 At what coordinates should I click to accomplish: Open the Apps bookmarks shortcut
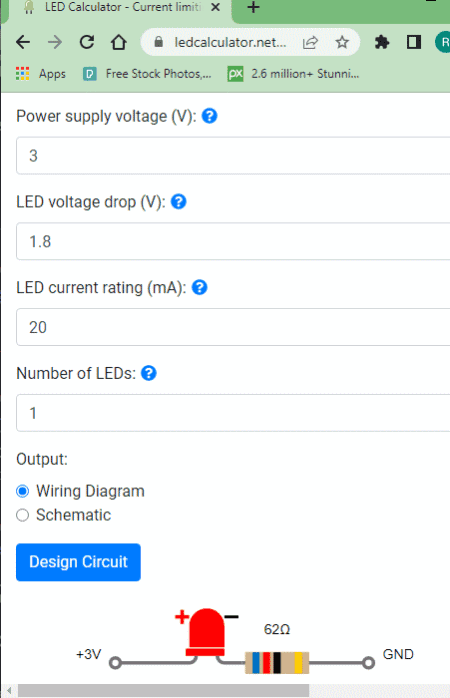click(x=41, y=73)
